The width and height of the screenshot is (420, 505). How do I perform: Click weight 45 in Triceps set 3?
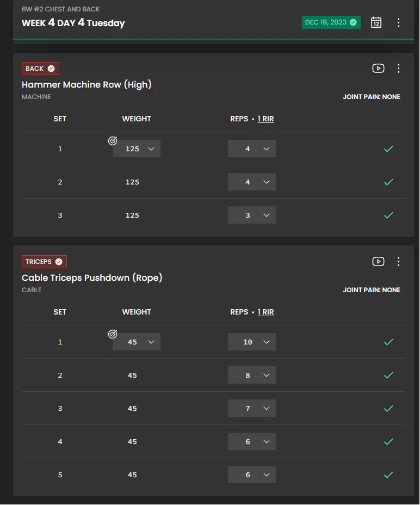coord(132,408)
